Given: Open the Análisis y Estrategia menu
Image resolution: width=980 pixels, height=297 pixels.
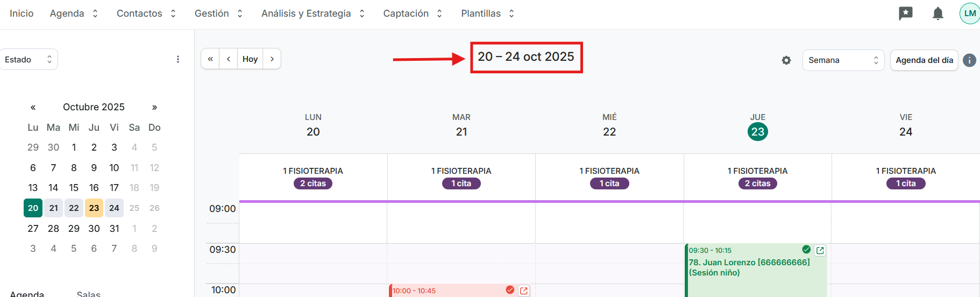Looking at the screenshot, I should coord(313,13).
